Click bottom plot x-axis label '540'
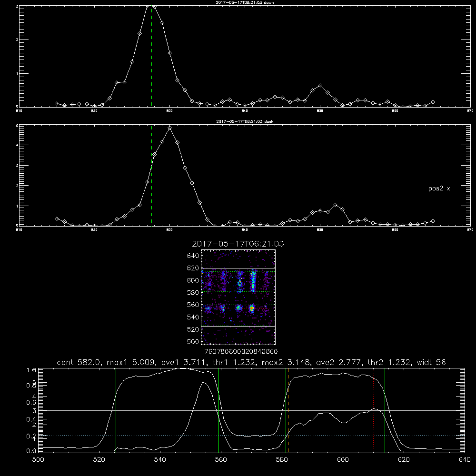This screenshot has width=476, height=476. (x=160, y=460)
